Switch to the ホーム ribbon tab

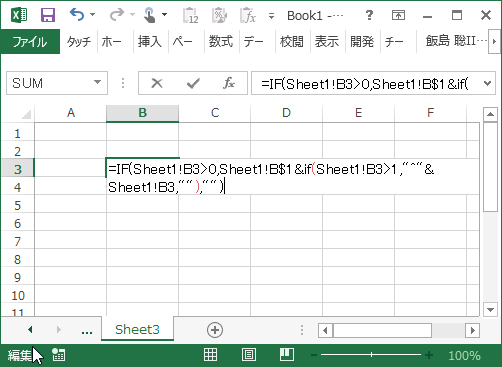pos(112,41)
